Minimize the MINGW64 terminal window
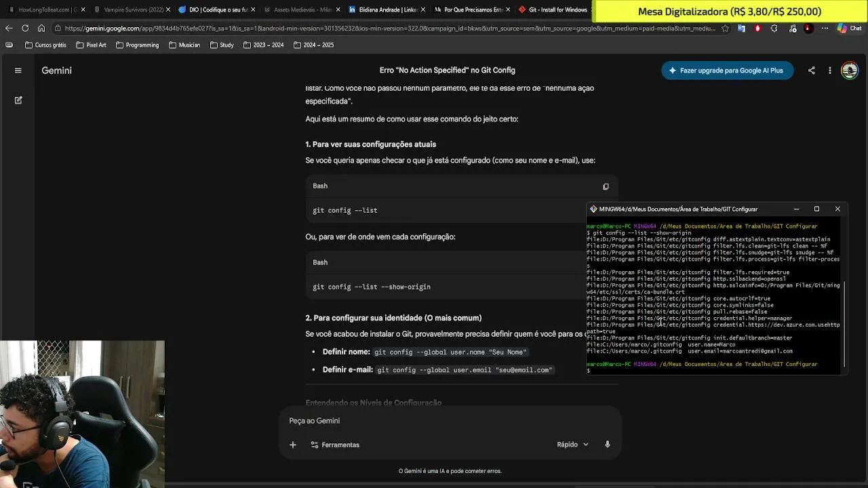 [796, 209]
